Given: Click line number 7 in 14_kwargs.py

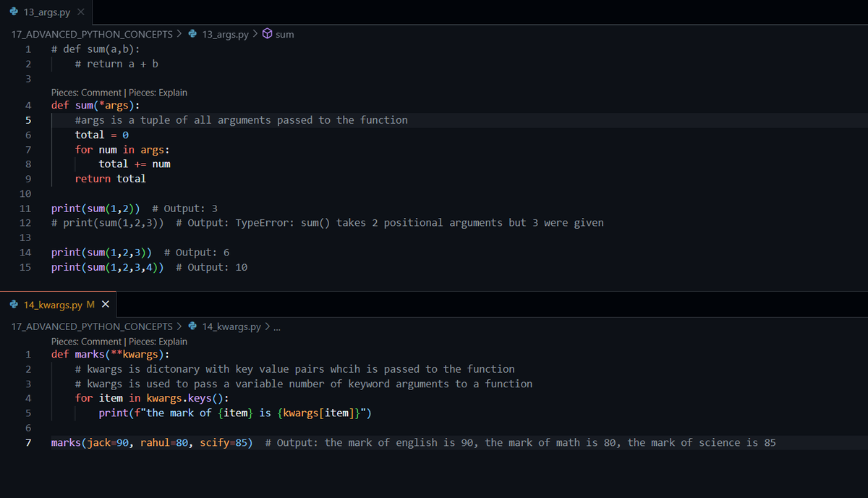Looking at the screenshot, I should tap(27, 442).
